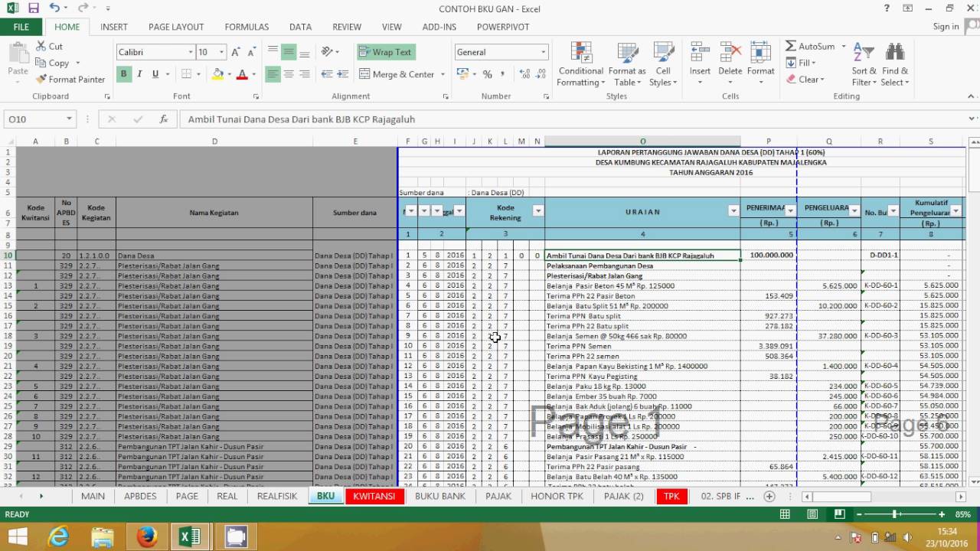Apply percent style format
Image resolution: width=980 pixels, height=551 pixels.
point(487,74)
